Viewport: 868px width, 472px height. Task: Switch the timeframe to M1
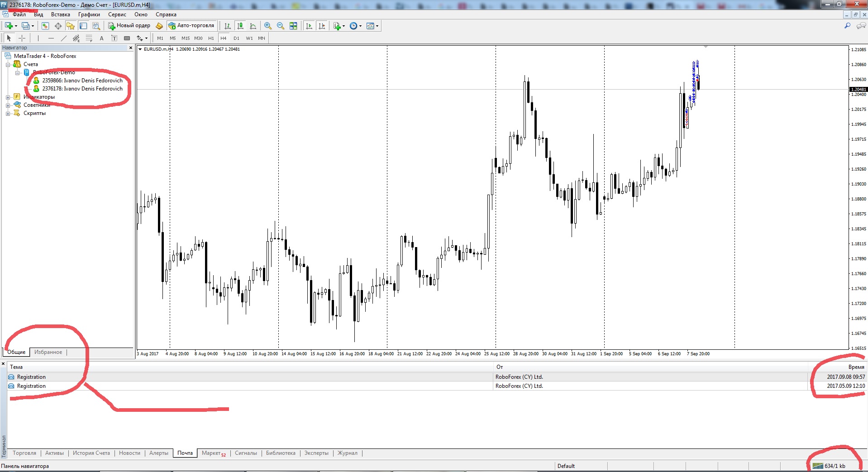click(160, 38)
